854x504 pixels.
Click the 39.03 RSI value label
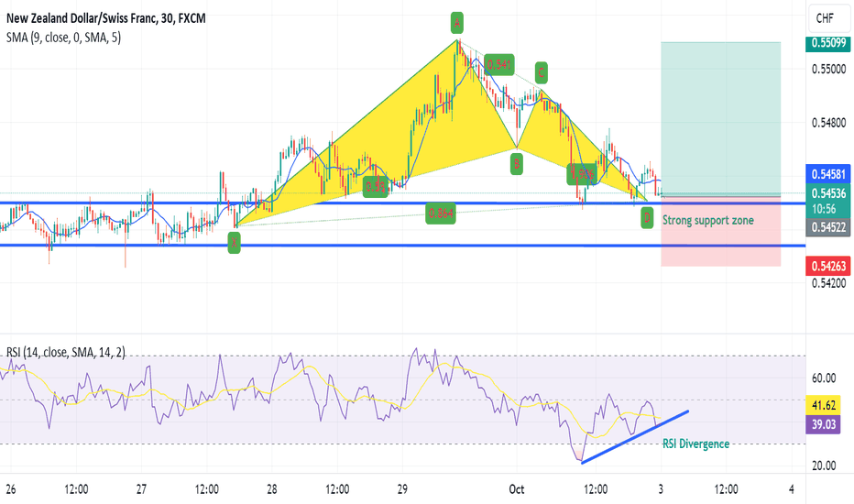coord(823,424)
